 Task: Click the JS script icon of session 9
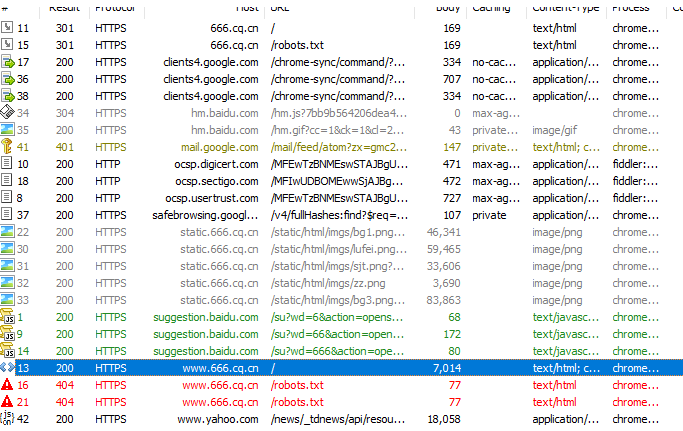pyautogui.click(x=7, y=333)
